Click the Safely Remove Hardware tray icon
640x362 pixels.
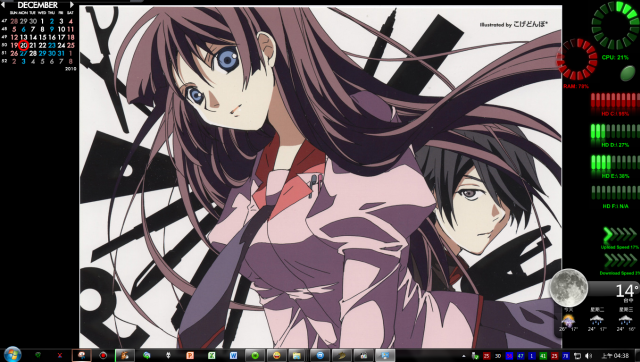click(x=475, y=356)
